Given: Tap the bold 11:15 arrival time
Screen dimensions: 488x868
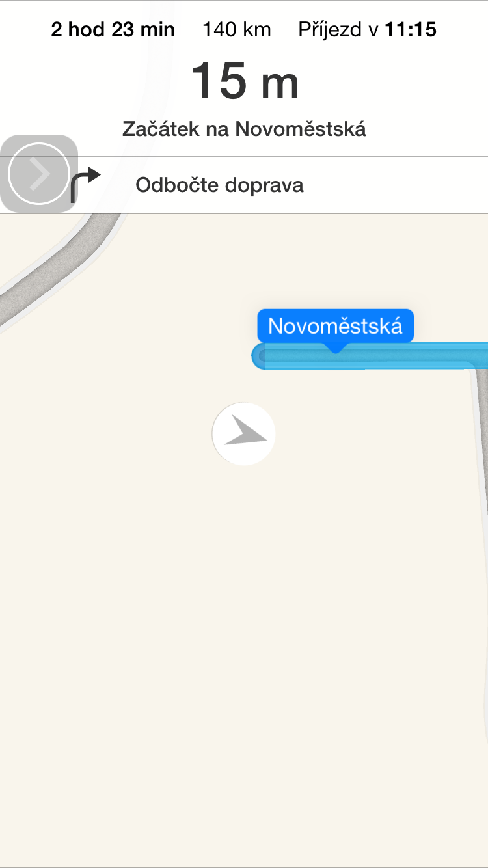Looking at the screenshot, I should click(x=411, y=29).
